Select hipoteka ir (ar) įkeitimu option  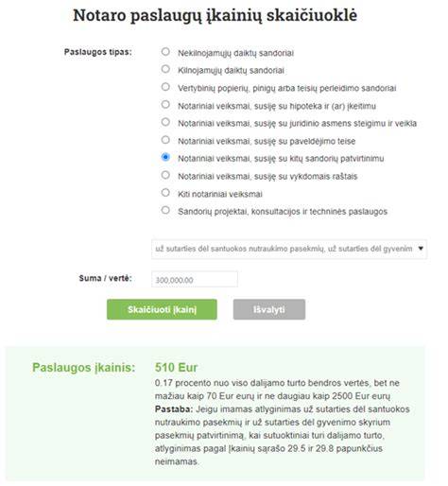[x=165, y=104]
